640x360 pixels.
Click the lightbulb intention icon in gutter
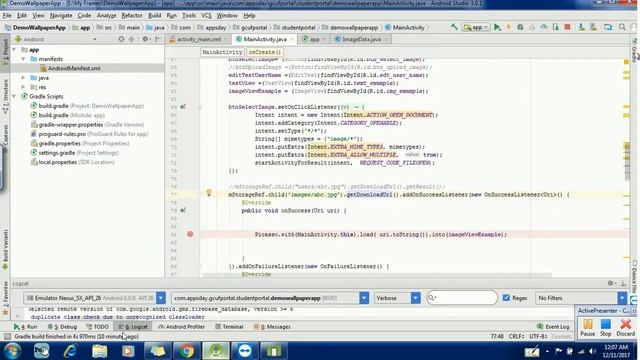point(209,193)
